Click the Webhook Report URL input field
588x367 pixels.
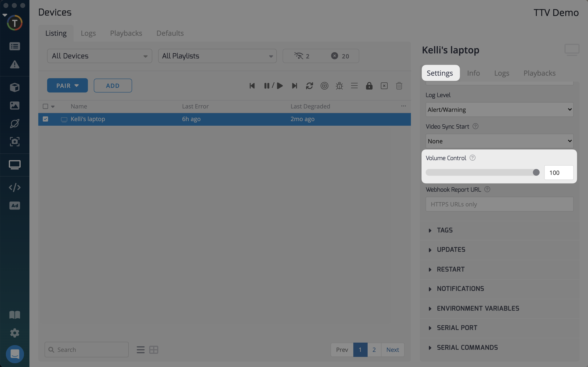click(x=499, y=204)
